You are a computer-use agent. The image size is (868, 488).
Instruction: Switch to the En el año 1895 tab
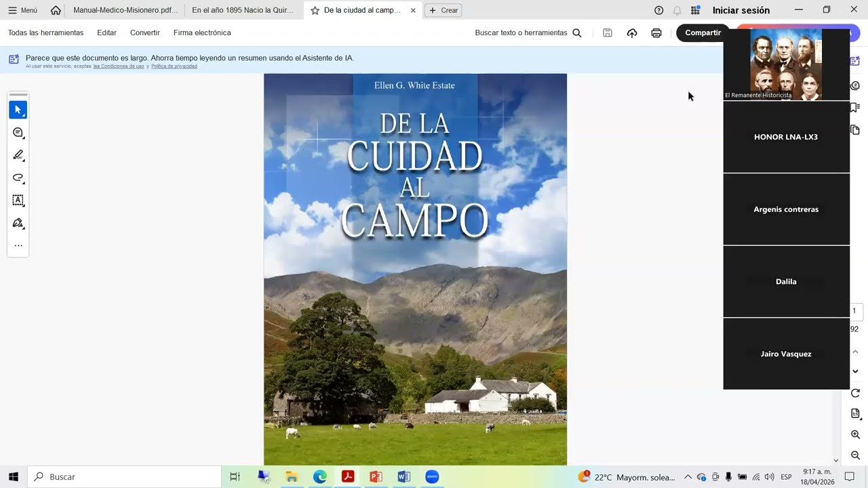[243, 10]
